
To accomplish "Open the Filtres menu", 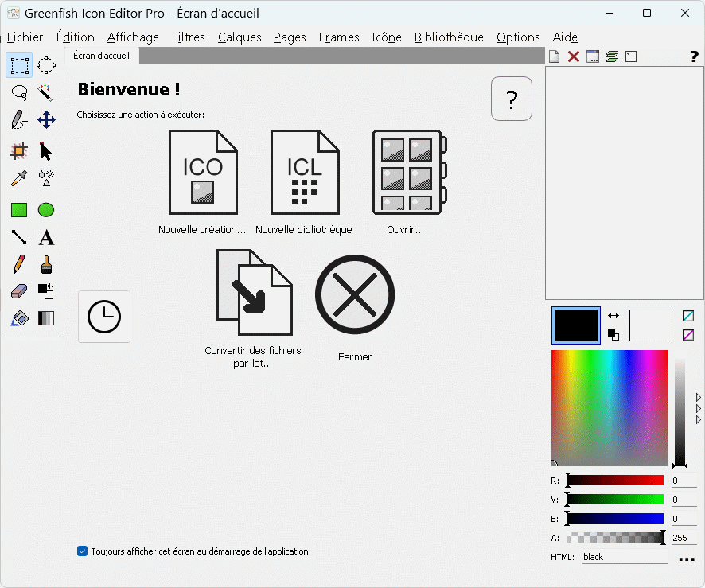I will point(189,37).
